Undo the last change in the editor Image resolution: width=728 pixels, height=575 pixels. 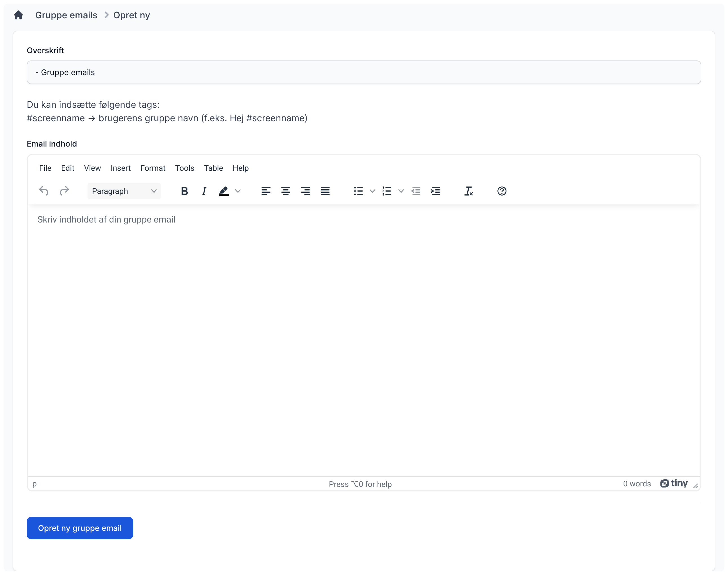click(43, 191)
